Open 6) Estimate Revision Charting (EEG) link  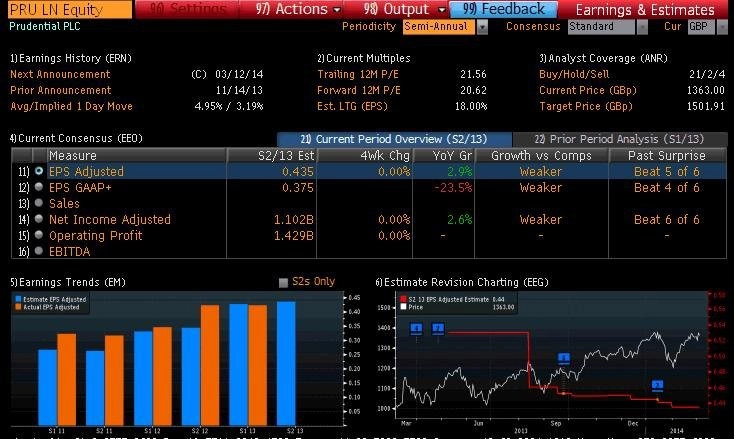(462, 282)
